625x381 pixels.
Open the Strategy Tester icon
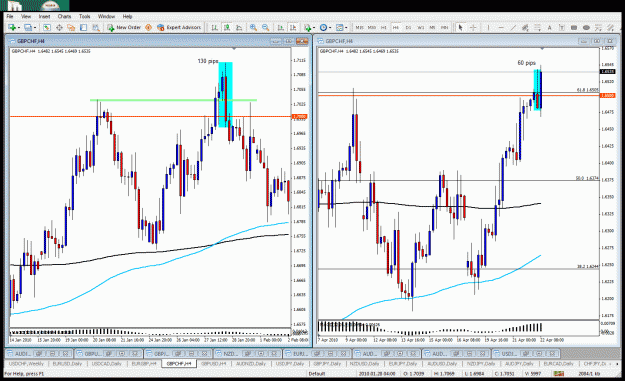click(x=96, y=27)
